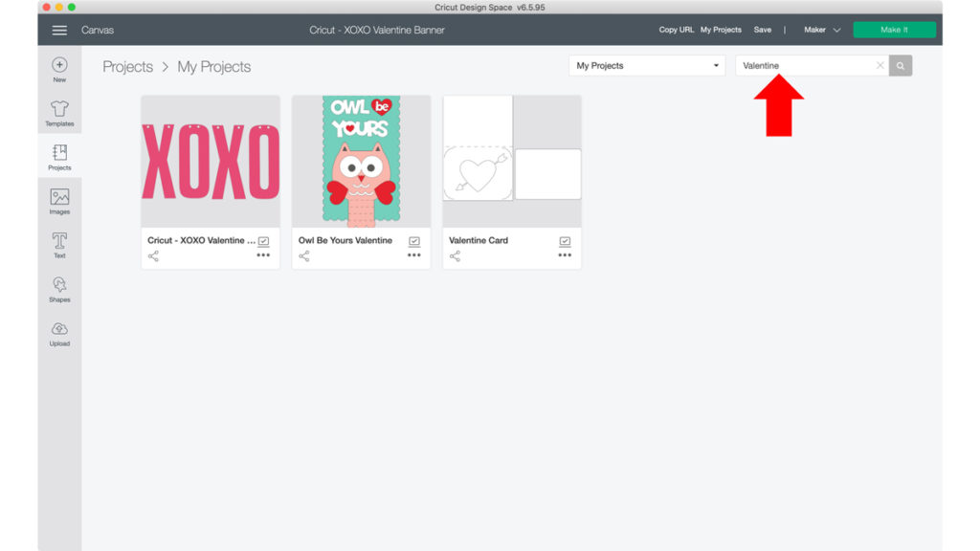This screenshot has width=980, height=551.
Task: Toggle selection checkbox on Valentine Card
Action: click(565, 241)
